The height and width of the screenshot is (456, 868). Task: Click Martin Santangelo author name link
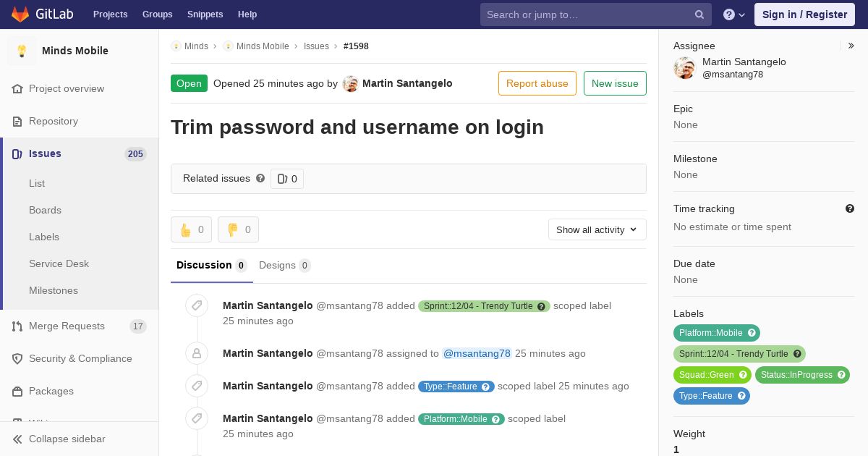pos(407,84)
